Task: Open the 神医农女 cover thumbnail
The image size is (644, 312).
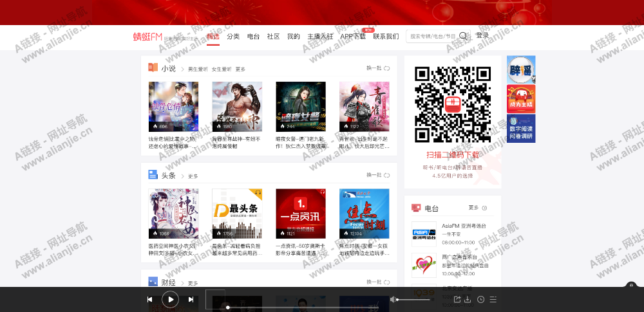Action: (173, 214)
